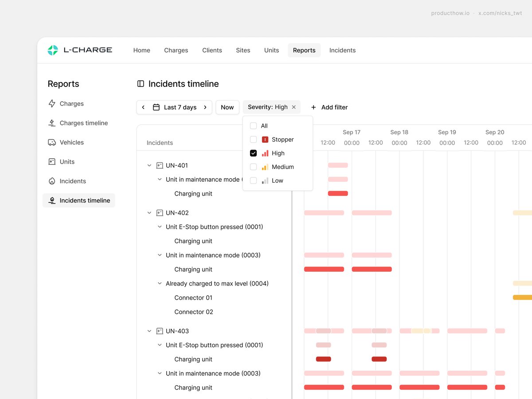Open Incidents timeline report in sidebar
532x399 pixels.
(x=78, y=200)
